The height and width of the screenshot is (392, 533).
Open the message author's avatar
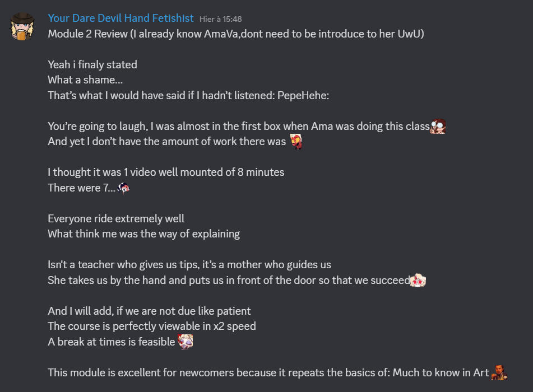(23, 26)
